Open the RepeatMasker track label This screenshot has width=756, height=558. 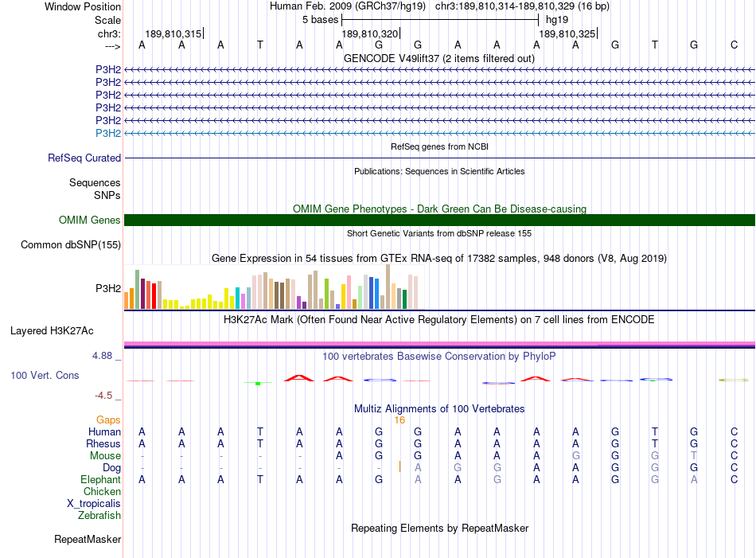[88, 539]
